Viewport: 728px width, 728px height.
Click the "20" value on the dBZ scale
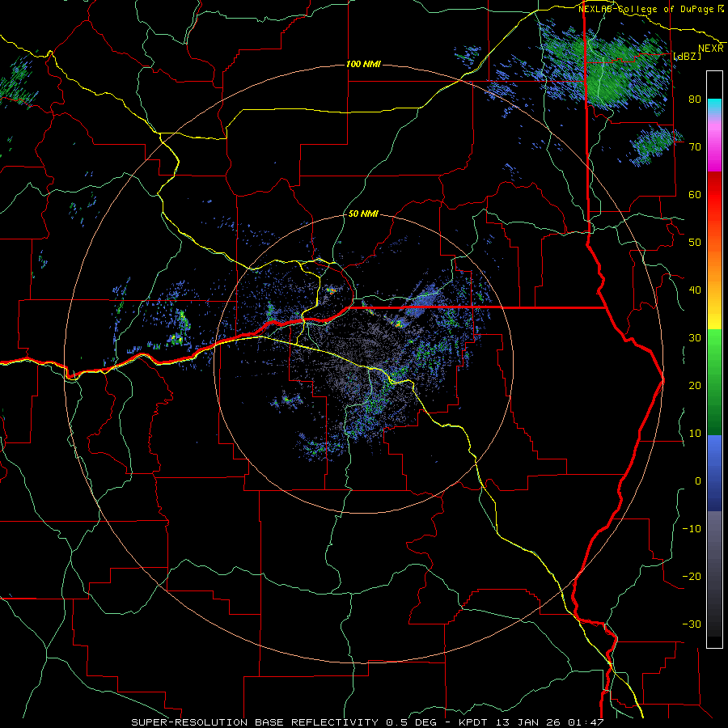tap(695, 386)
